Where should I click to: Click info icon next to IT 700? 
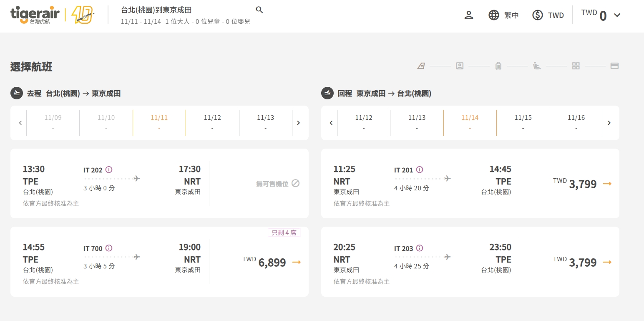(109, 248)
